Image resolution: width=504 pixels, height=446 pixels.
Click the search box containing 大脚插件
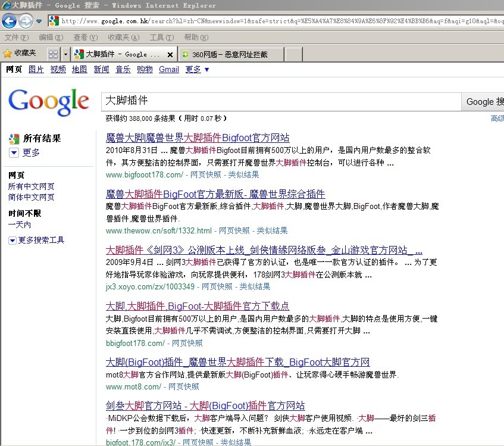click(x=281, y=102)
